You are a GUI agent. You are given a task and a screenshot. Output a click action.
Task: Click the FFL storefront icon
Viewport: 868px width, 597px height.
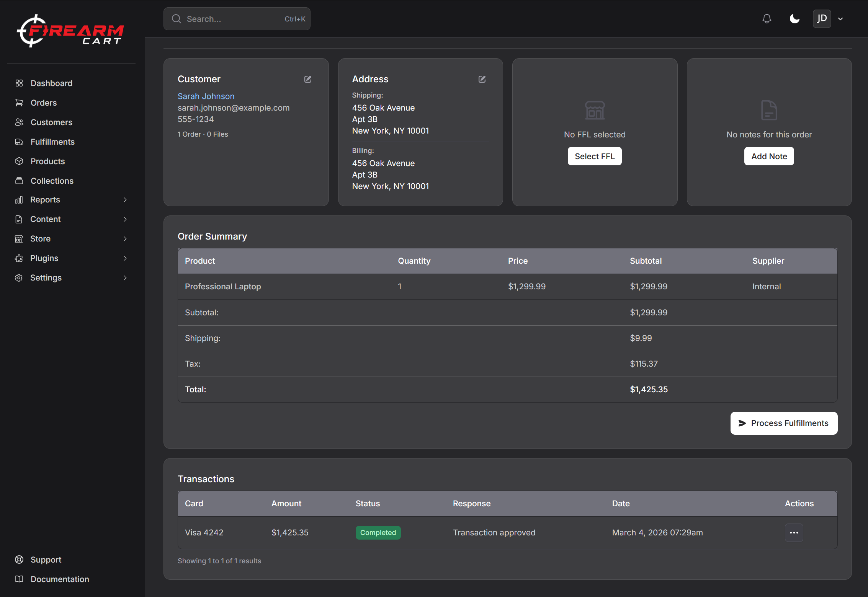595,110
